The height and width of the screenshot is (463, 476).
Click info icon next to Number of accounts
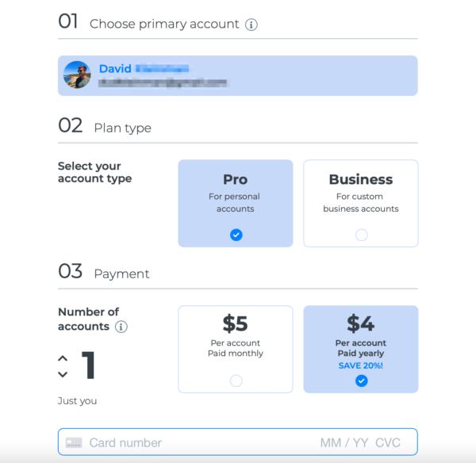pos(121,327)
